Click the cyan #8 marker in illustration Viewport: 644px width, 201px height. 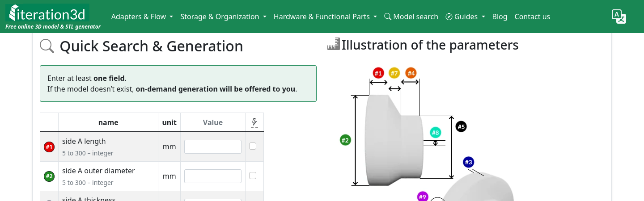pos(435,132)
